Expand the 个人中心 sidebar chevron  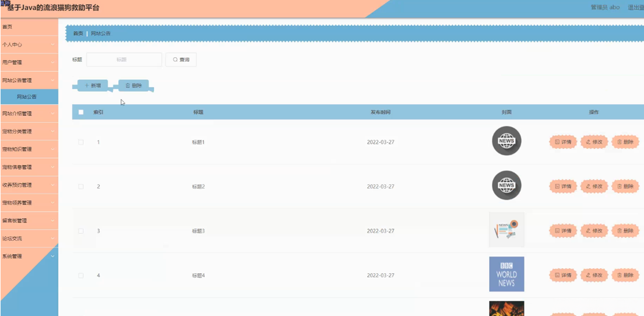(52, 44)
